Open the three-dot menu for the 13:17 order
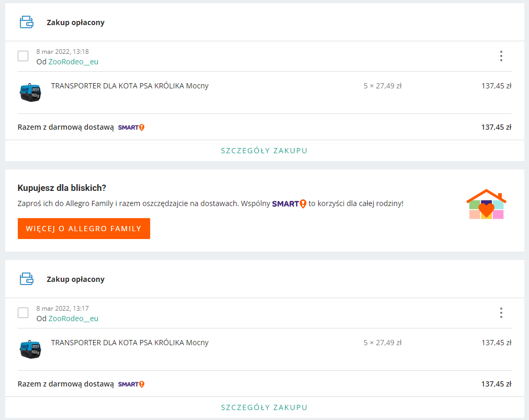Screen dimensions: 529x420 [x=501, y=313]
